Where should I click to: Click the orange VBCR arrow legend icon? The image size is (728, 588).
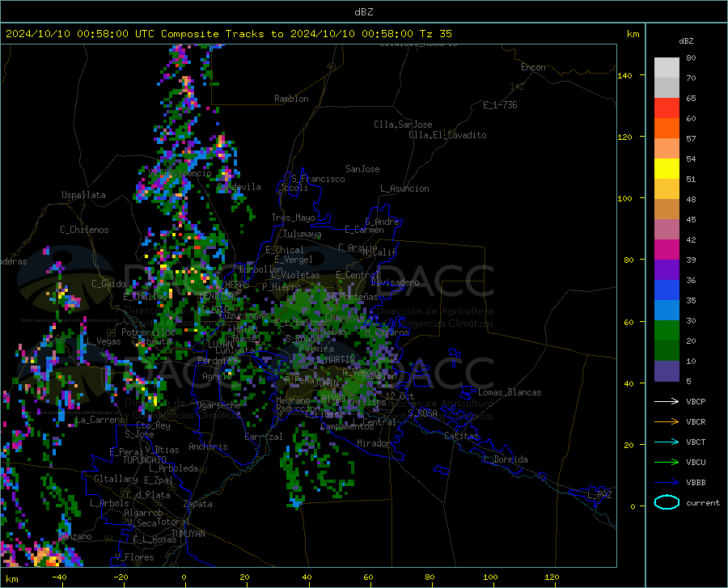coord(667,422)
